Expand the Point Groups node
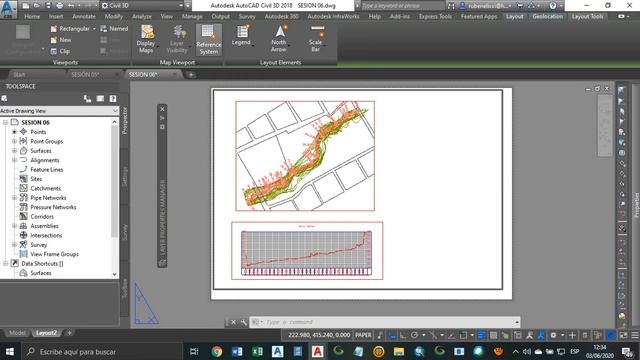The image size is (640, 360). coord(14,141)
